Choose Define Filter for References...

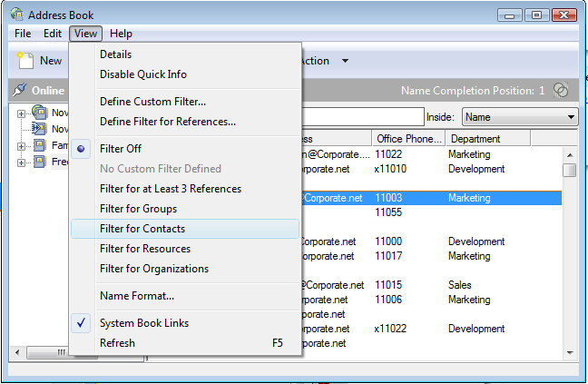185,122
